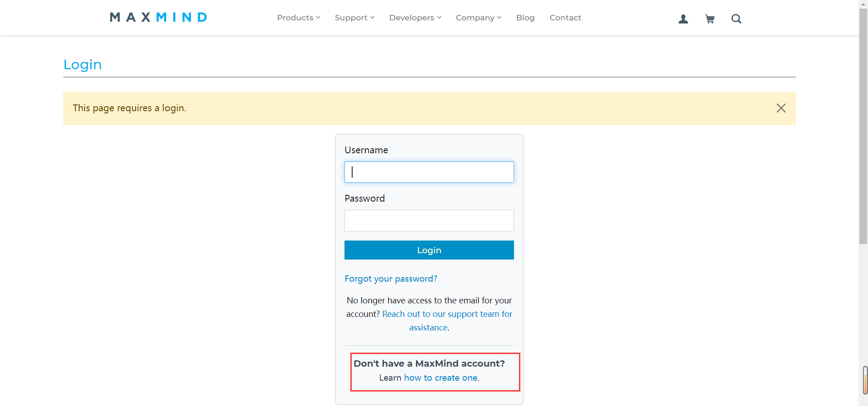Click the search magnifier icon
Image resolution: width=868 pixels, height=406 pixels.
click(736, 19)
